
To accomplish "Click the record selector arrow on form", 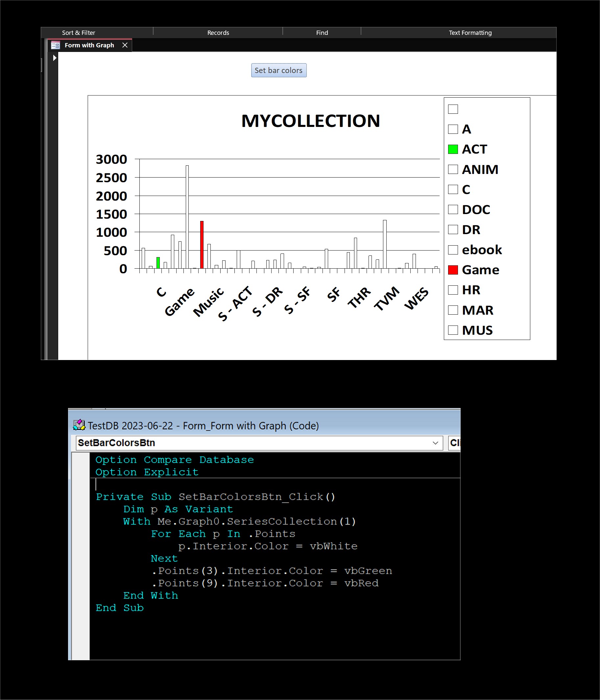I will pyautogui.click(x=54, y=58).
